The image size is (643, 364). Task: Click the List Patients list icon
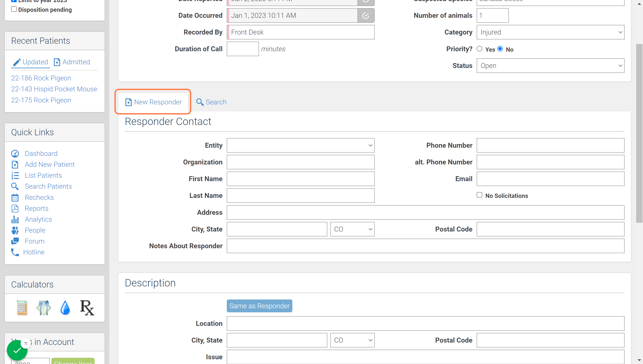pyautogui.click(x=15, y=176)
